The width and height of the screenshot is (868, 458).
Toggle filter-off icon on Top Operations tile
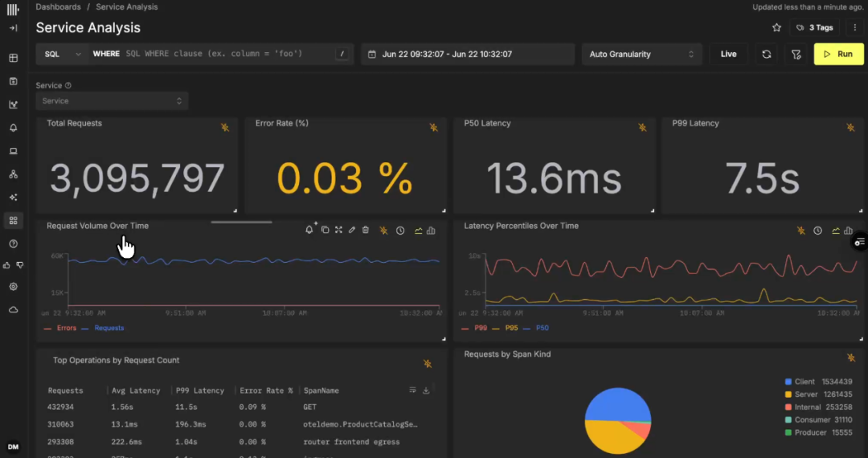[428, 363]
